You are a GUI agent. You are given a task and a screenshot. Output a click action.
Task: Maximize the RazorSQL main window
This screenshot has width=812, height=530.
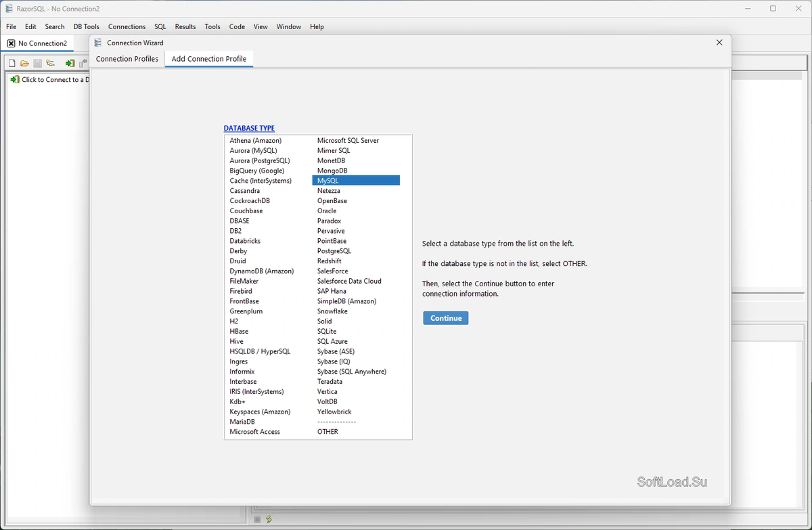(x=773, y=8)
